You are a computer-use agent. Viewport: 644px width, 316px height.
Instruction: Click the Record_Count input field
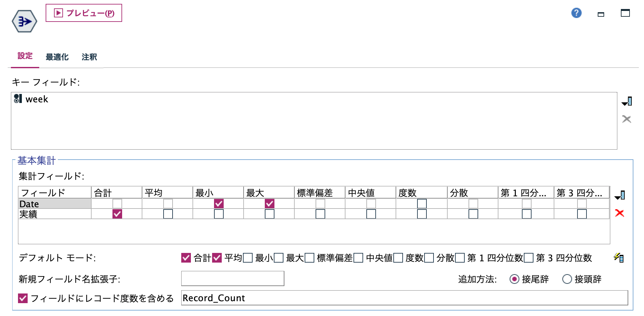tap(405, 298)
